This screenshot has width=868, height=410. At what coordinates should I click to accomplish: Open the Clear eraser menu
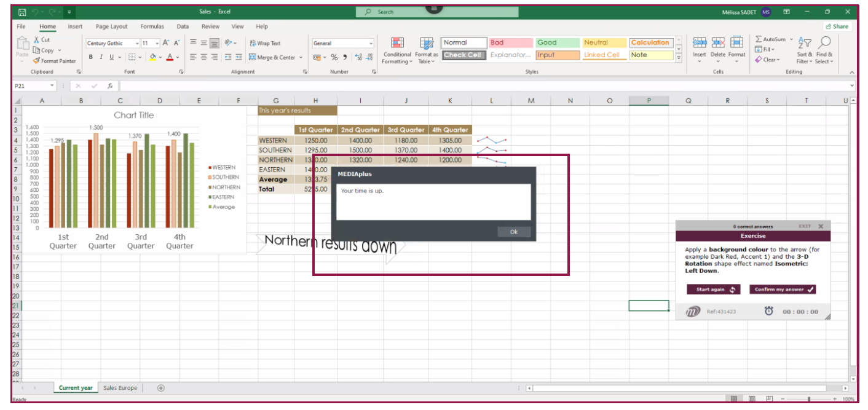(768, 60)
